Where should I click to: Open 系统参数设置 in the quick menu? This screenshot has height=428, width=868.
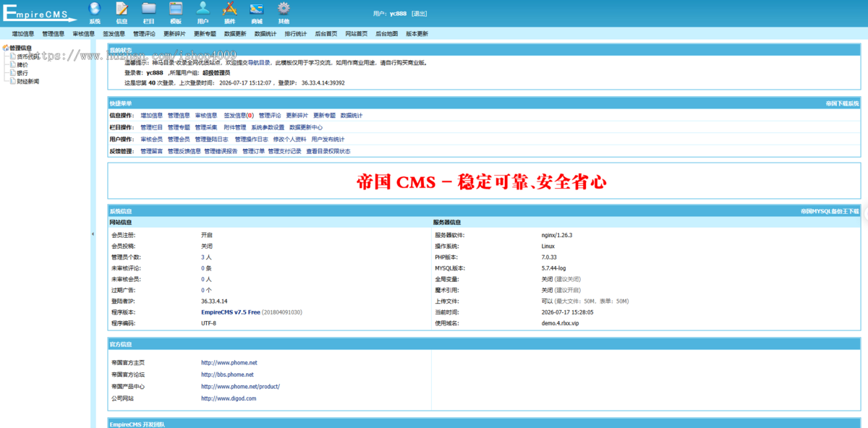point(268,127)
